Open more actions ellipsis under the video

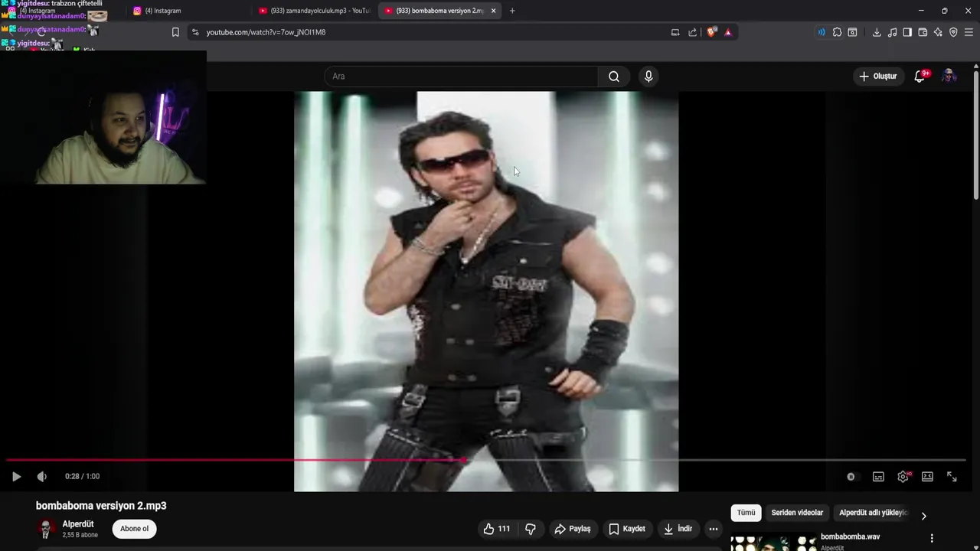point(714,529)
